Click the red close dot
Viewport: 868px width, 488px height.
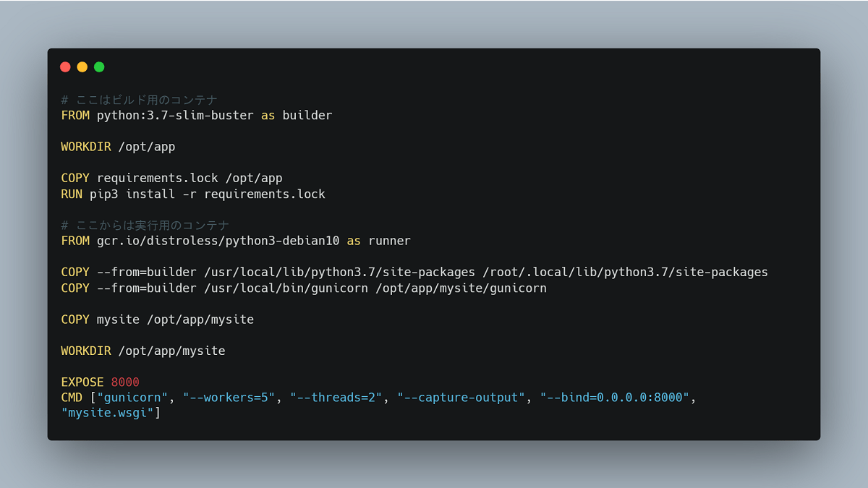pyautogui.click(x=65, y=67)
